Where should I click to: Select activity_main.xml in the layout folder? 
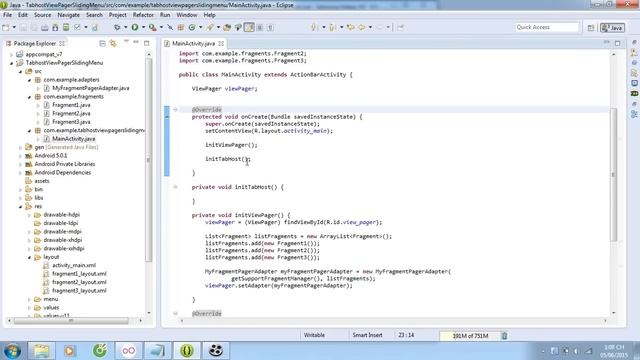point(74,265)
